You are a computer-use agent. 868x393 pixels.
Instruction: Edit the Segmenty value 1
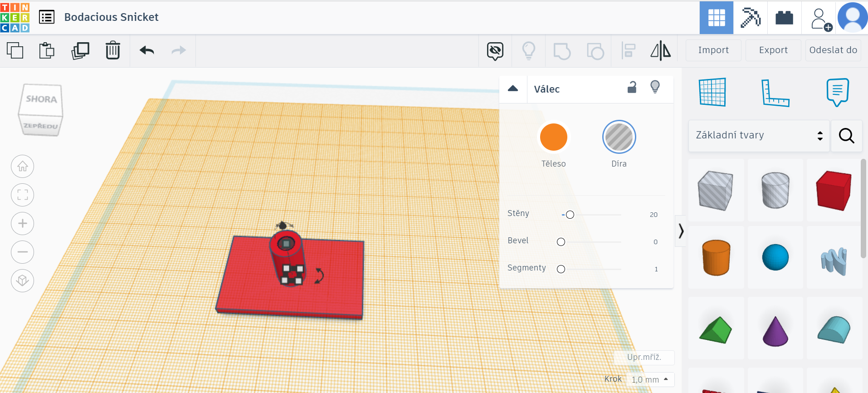pyautogui.click(x=656, y=269)
